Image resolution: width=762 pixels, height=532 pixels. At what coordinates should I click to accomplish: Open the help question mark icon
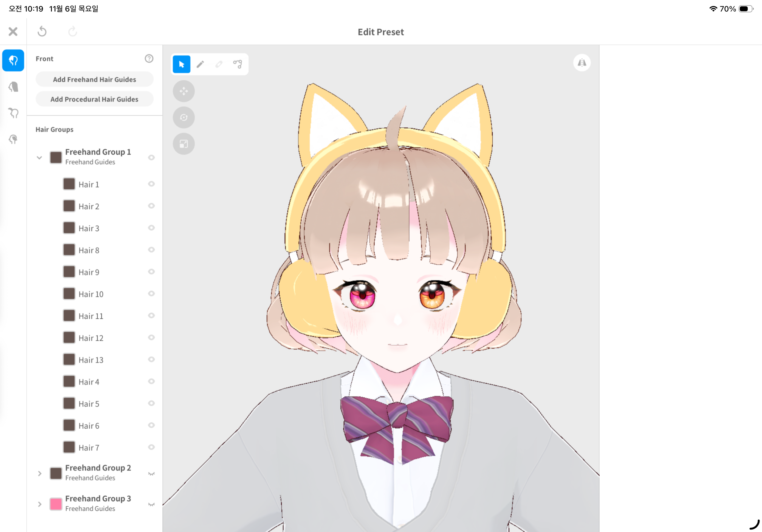pos(149,59)
